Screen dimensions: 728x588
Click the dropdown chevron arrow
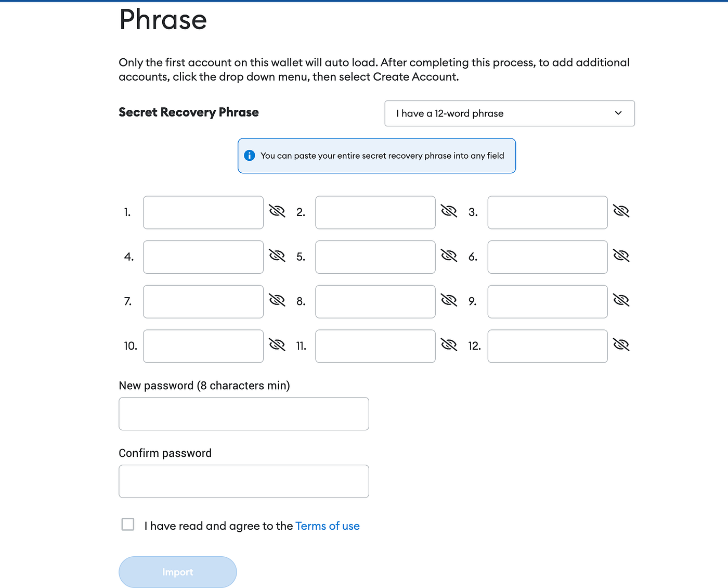click(x=618, y=113)
